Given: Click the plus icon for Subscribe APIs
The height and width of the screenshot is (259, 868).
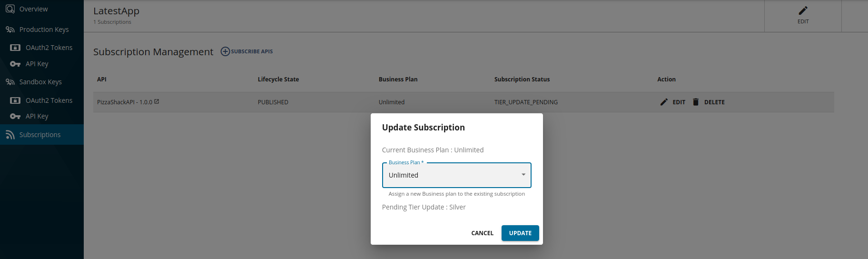Looking at the screenshot, I should 225,51.
